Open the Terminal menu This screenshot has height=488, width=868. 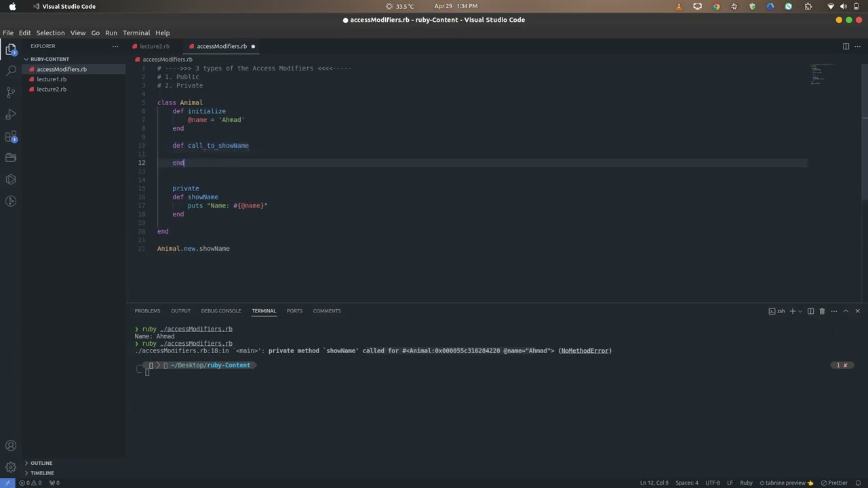click(x=136, y=33)
